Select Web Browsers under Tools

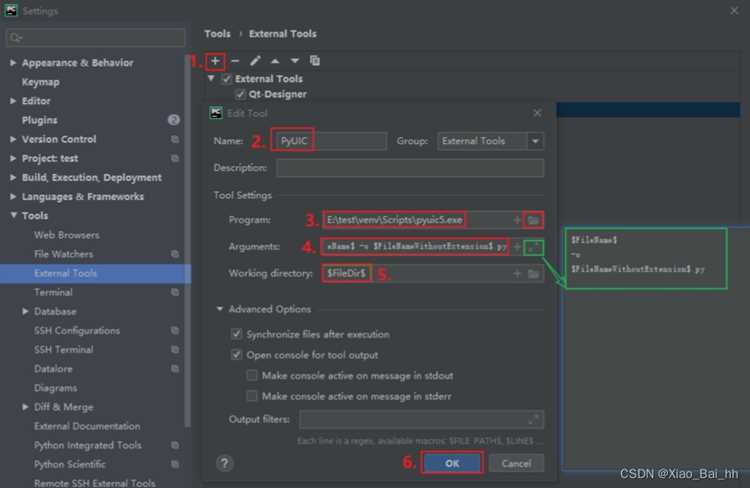coord(67,235)
